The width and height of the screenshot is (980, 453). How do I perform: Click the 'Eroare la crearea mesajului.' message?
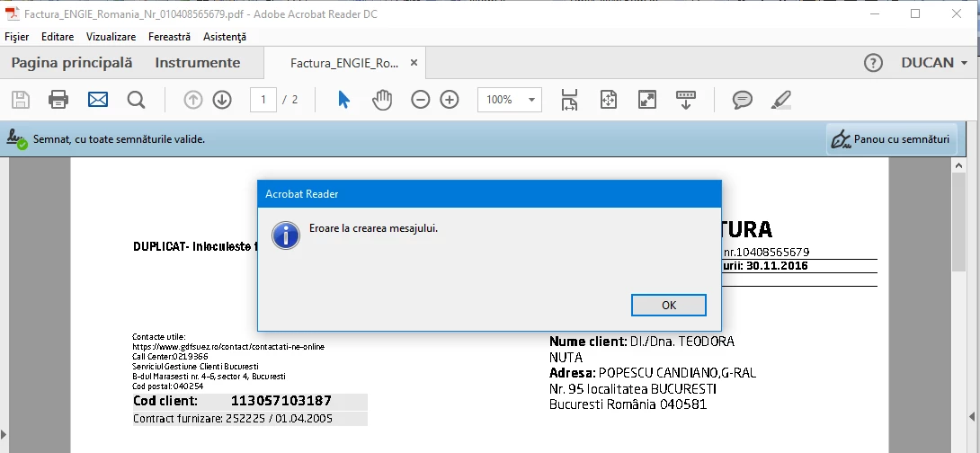coord(373,228)
